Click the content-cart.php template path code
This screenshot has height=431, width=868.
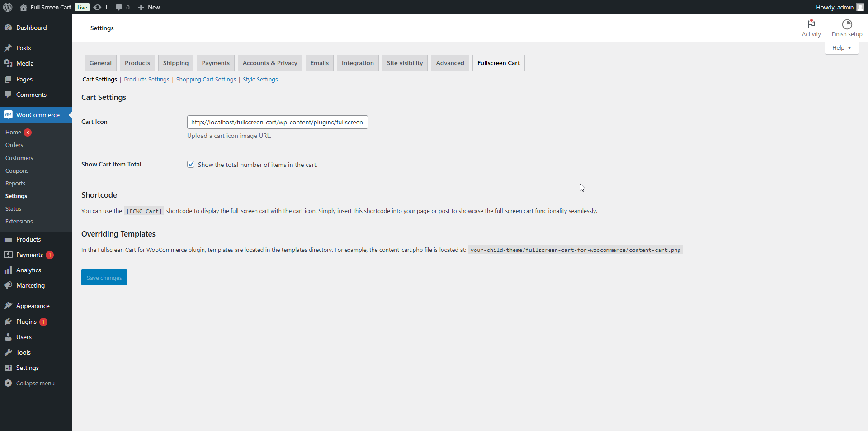point(576,250)
